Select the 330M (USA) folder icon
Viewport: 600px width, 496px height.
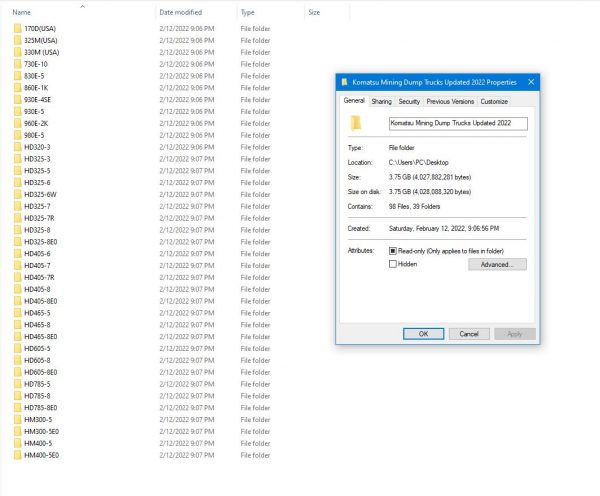point(18,52)
